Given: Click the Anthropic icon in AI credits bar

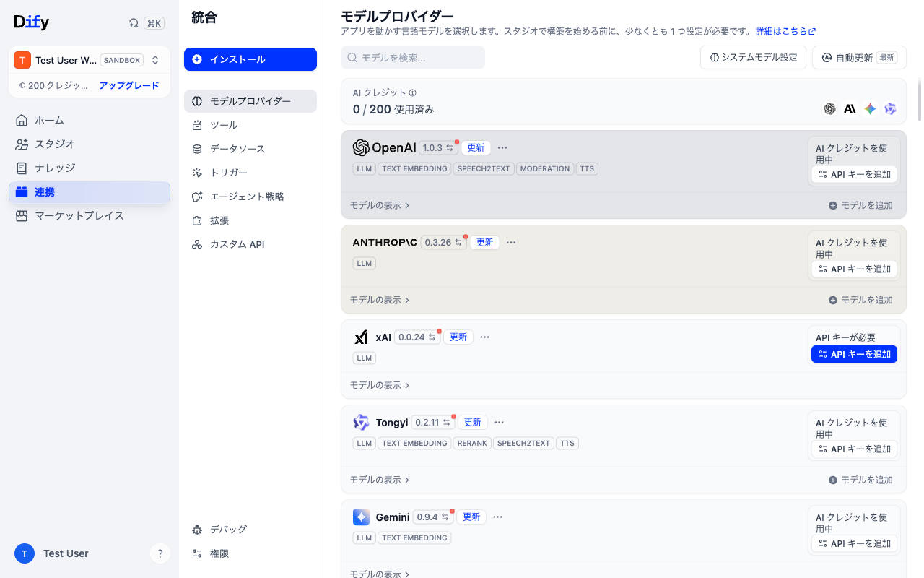Looking at the screenshot, I should pyautogui.click(x=850, y=108).
